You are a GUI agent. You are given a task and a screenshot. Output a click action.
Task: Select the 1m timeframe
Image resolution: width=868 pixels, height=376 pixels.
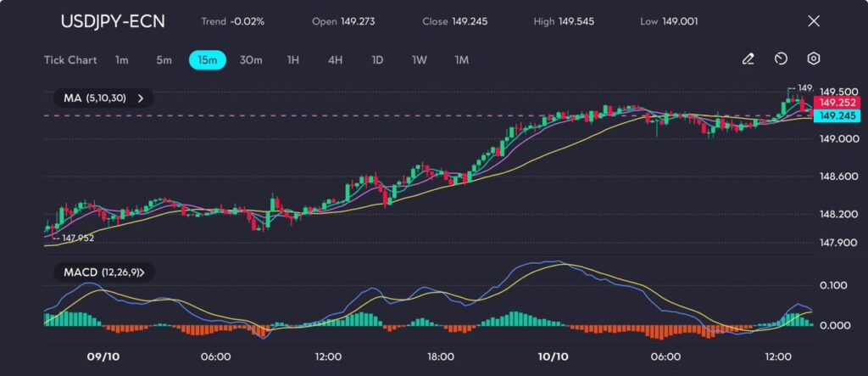(122, 60)
